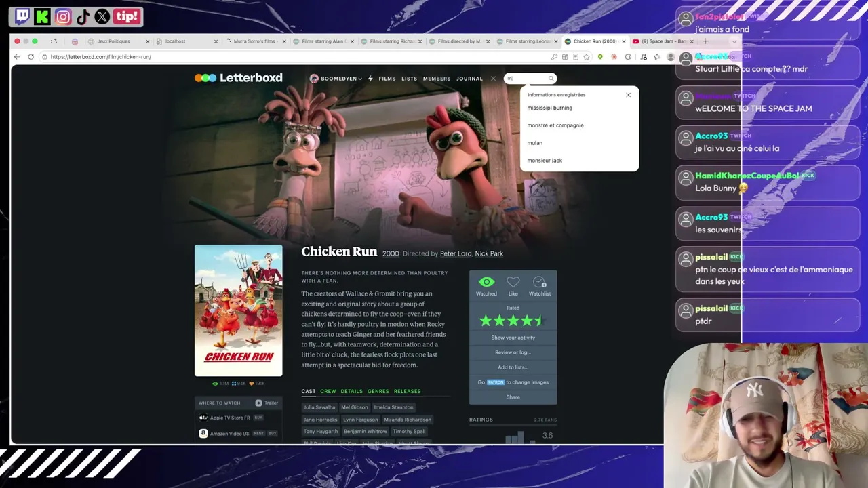Click the tip! badge in the overlay
This screenshot has height=488, width=868.
(x=127, y=17)
